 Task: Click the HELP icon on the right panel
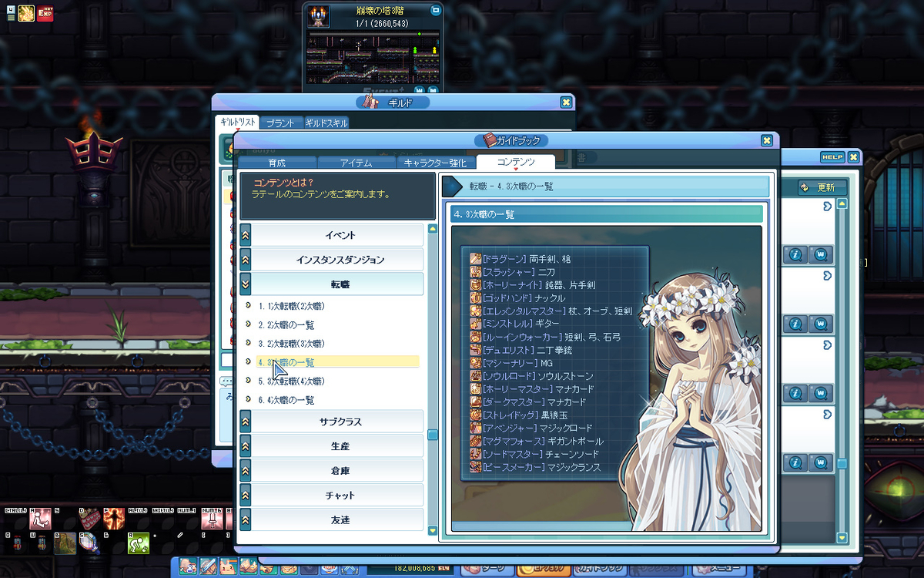[832, 157]
